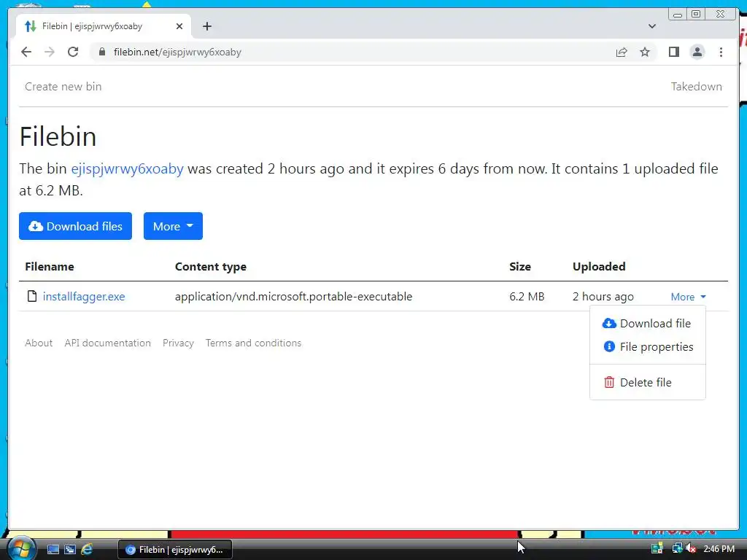This screenshot has height=560, width=747.
Task: Bookmark this page with the star icon
Action: pos(645,52)
